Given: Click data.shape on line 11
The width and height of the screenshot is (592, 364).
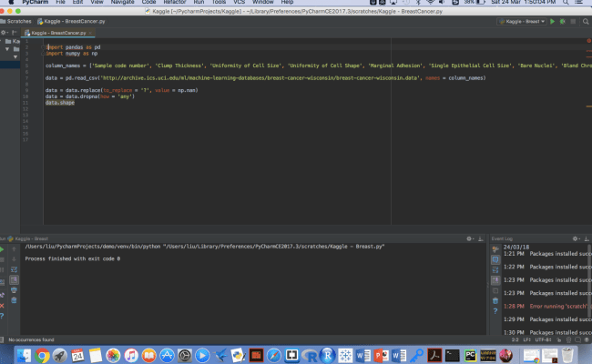Looking at the screenshot, I should pyautogui.click(x=59, y=103).
